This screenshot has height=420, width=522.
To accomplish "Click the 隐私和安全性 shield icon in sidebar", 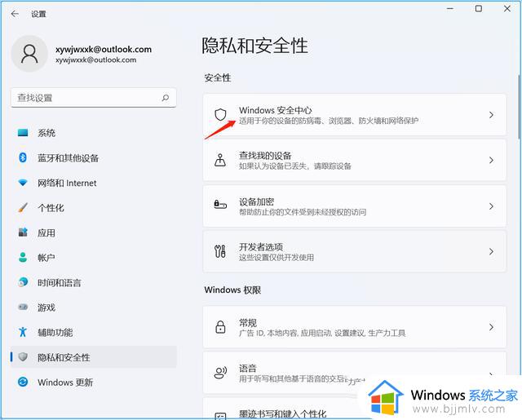I will pyautogui.click(x=23, y=357).
